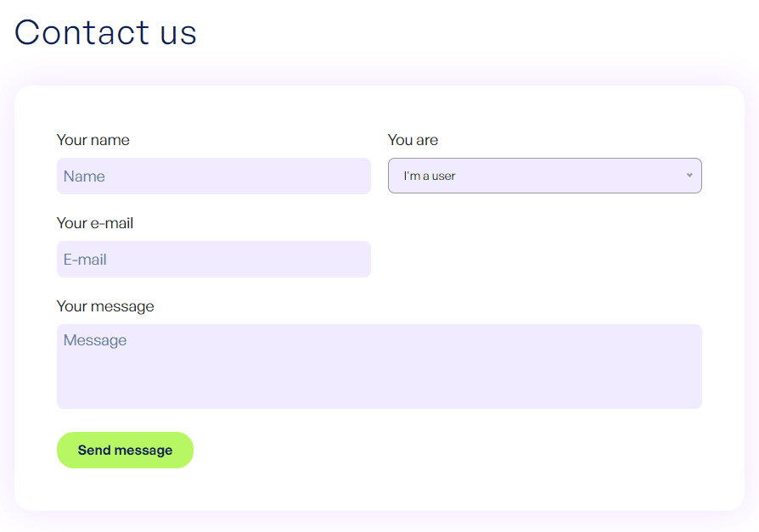
Task: Open the "You are" dropdown
Action: (544, 176)
